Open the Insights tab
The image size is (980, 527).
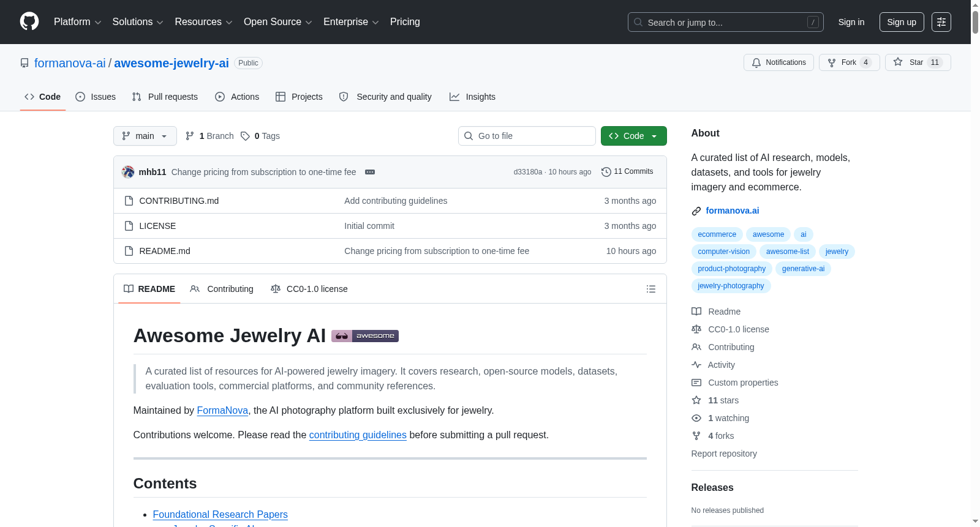[x=472, y=97]
